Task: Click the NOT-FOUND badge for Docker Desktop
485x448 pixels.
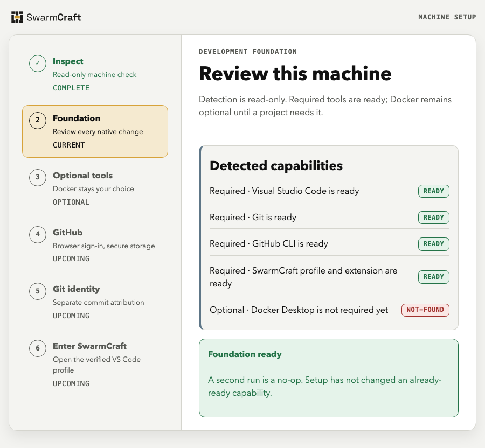Action: [425, 310]
